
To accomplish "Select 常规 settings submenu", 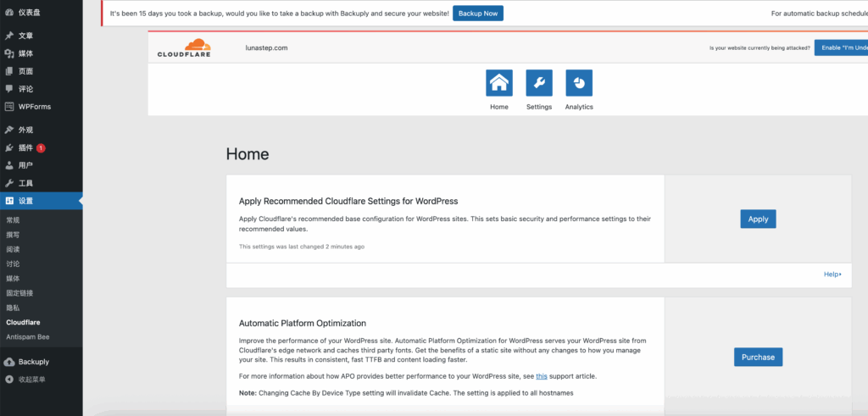I will point(14,220).
